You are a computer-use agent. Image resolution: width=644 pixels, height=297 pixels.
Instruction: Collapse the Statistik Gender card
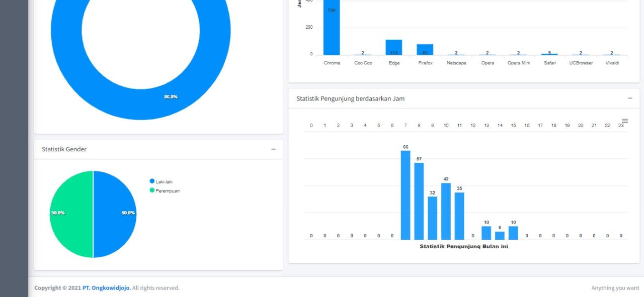click(273, 149)
